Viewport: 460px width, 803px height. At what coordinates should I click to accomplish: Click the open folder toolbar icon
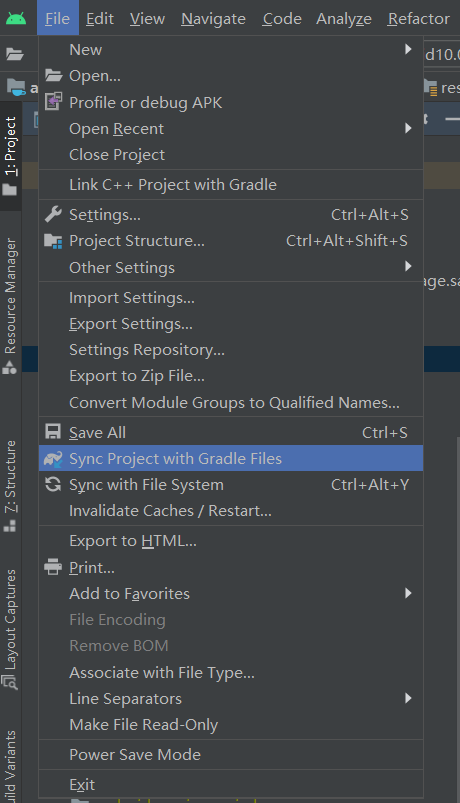15,54
